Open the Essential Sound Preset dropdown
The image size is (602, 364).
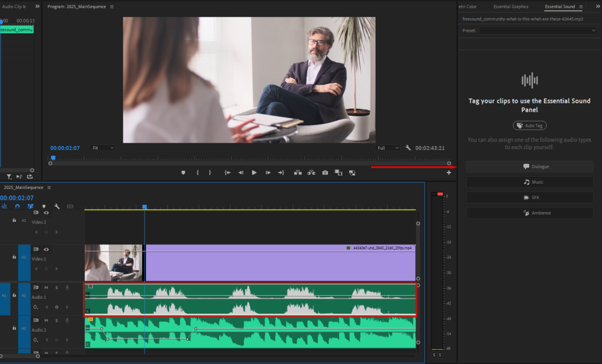(x=537, y=31)
